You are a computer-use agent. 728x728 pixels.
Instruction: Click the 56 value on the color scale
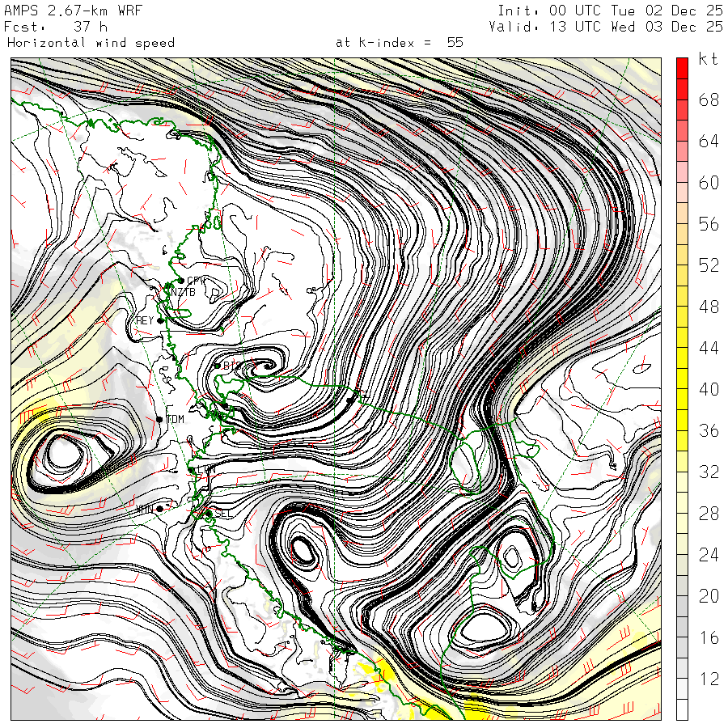coord(709,224)
